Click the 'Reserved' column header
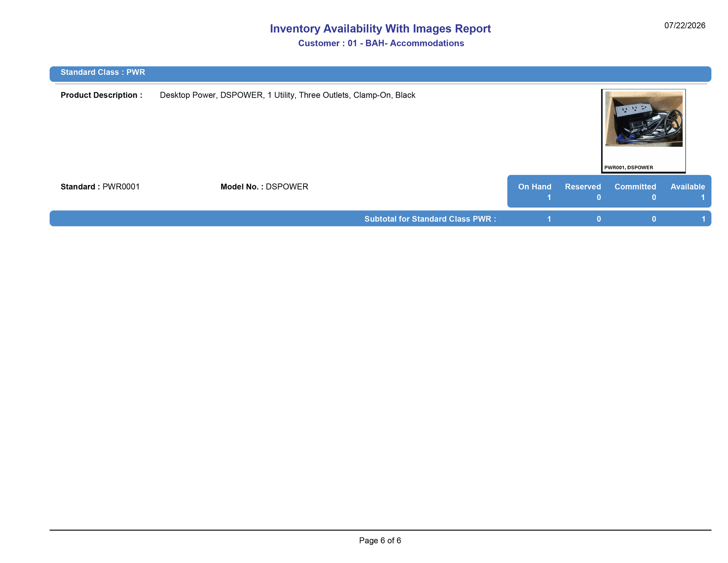This screenshot has width=728, height=563. [x=583, y=187]
